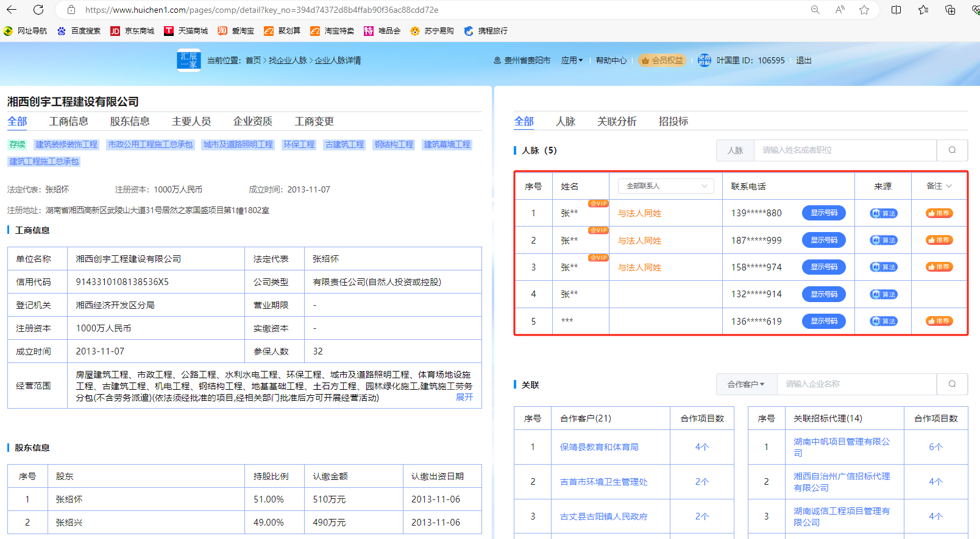Image resolution: width=980 pixels, height=539 pixels.
Task: Click 推荐 badge in row 5
Action: (939, 321)
